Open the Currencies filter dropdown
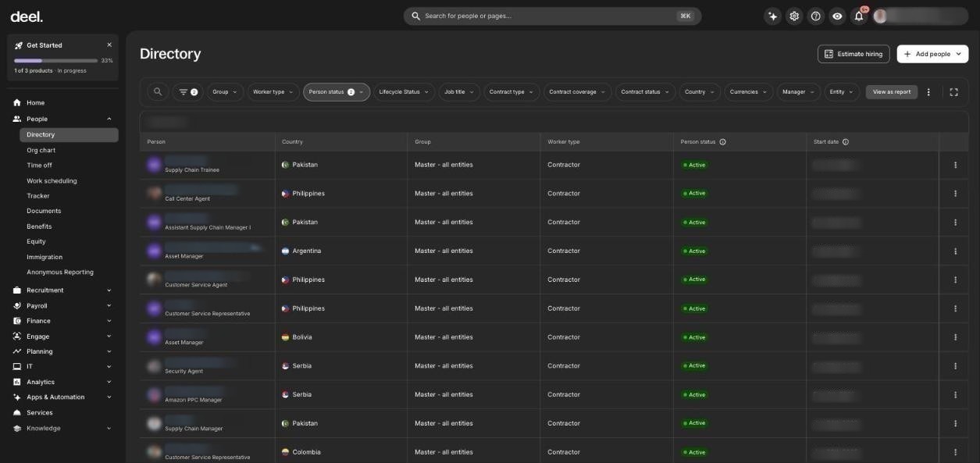The width and height of the screenshot is (980, 463). coord(749,92)
